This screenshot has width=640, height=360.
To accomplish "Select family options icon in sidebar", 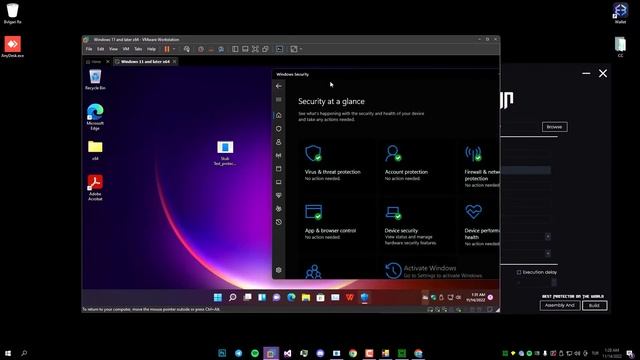I will [279, 209].
